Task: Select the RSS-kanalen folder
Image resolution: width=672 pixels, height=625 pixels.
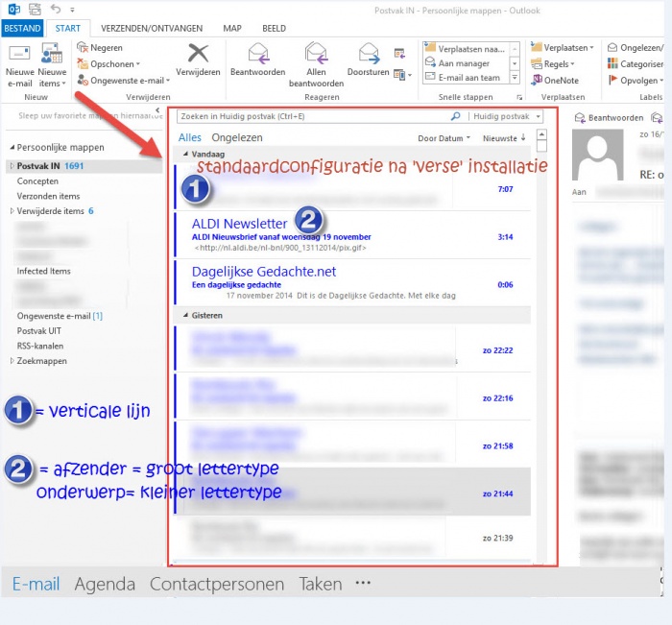Action: click(x=40, y=346)
